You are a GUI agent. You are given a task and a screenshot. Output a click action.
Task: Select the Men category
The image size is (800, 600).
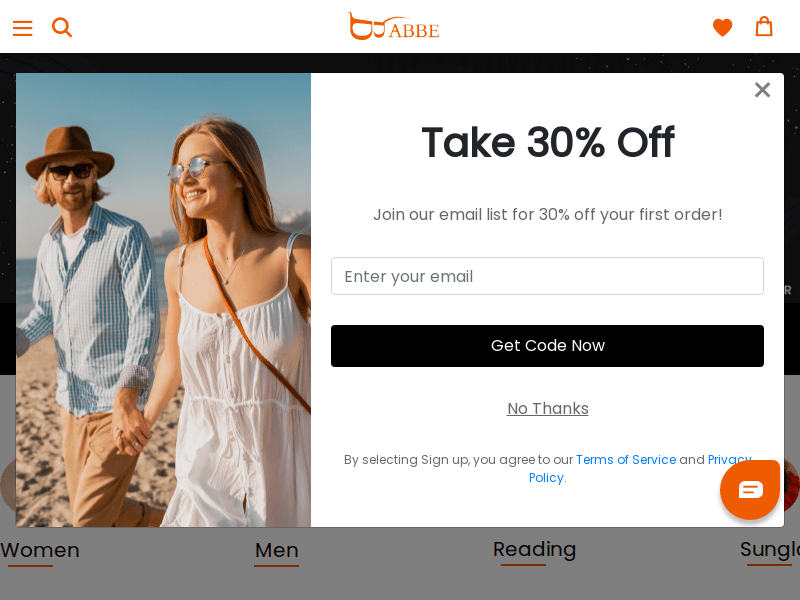pyautogui.click(x=277, y=551)
